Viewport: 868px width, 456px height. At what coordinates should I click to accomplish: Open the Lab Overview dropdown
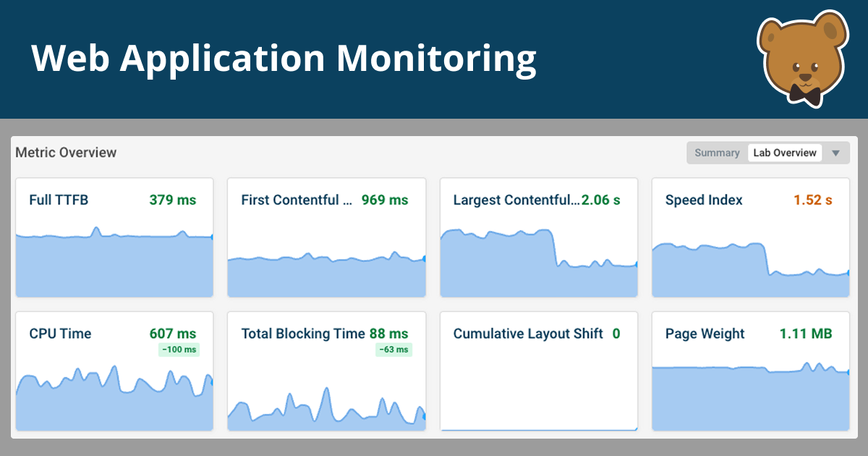[x=784, y=153]
